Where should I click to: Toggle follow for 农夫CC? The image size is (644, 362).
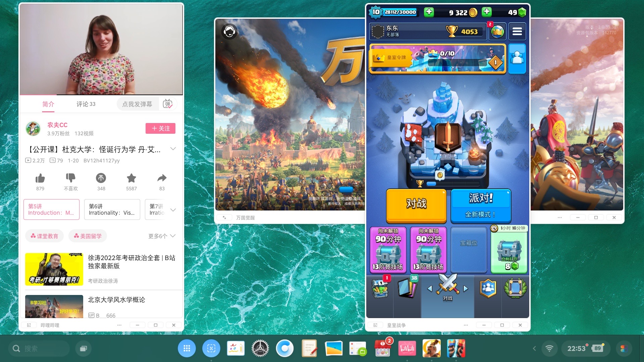click(160, 128)
